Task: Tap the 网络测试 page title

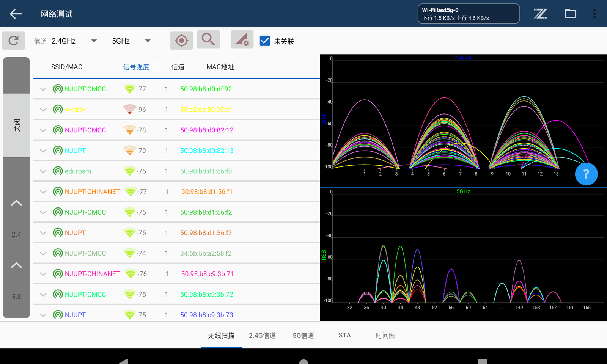Action: 57,14
